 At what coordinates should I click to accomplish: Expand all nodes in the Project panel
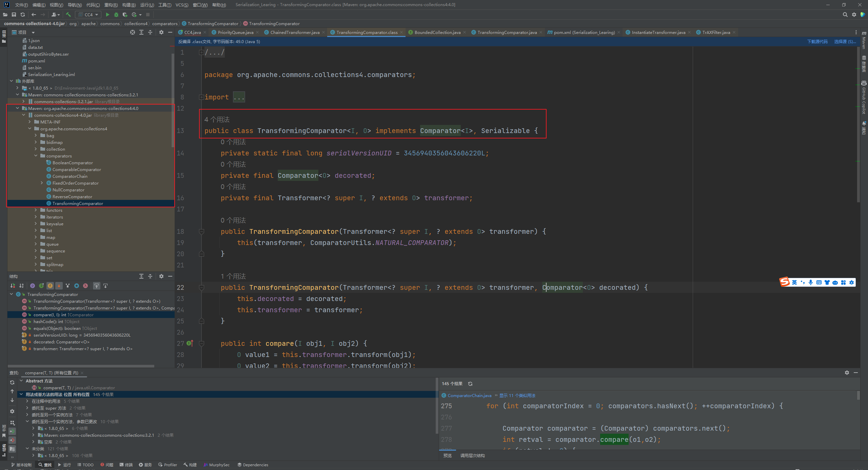[141, 32]
